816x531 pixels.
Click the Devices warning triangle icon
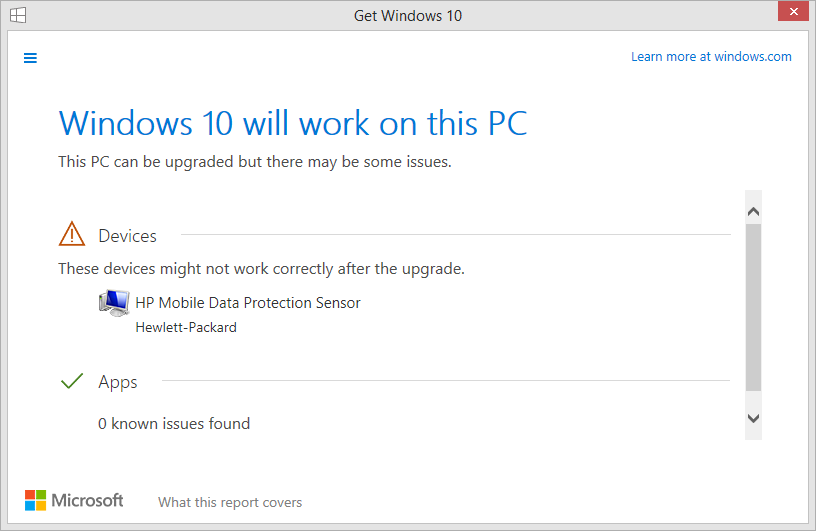point(72,235)
